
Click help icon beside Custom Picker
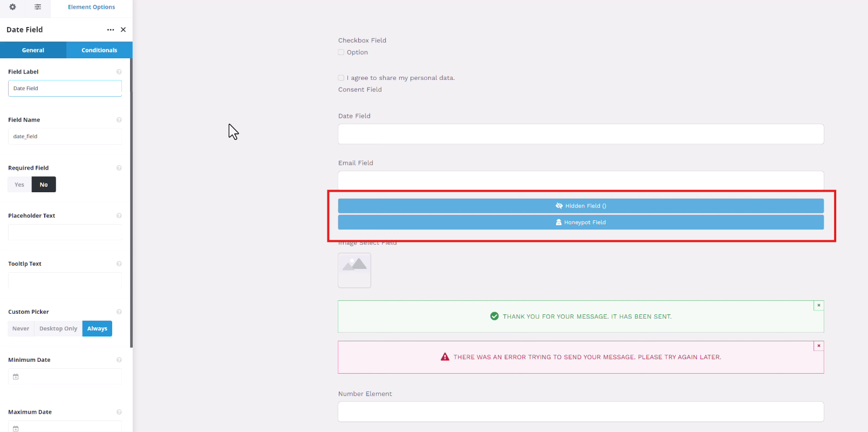119,312
